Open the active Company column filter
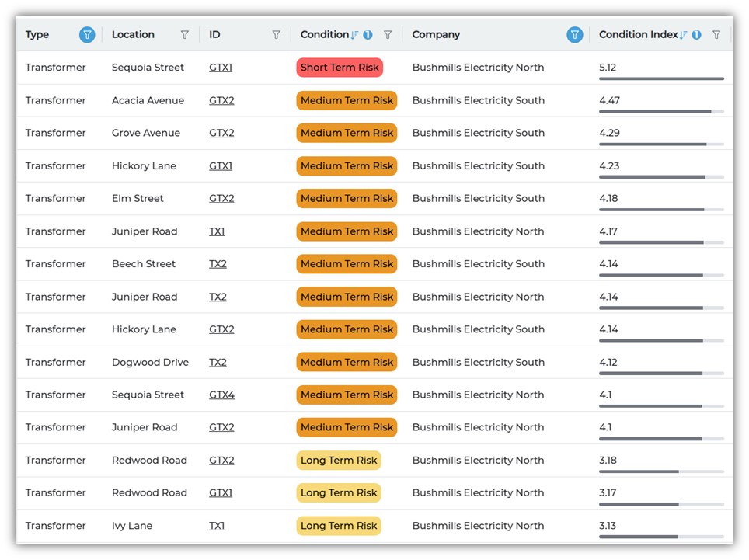Image resolution: width=749 pixels, height=560 pixels. [574, 35]
